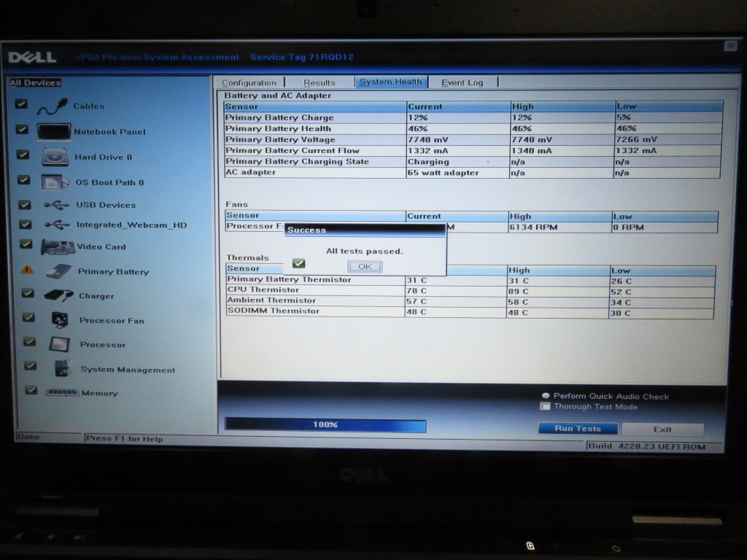The width and height of the screenshot is (747, 560).
Task: Uncheck the Processor Fan checkbox
Action: [28, 317]
